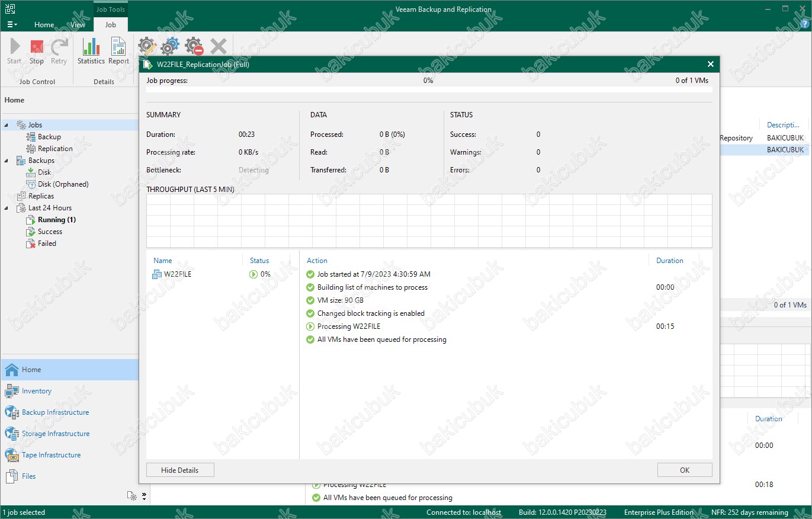
Task: Open the main hamburger menu
Action: (x=12, y=25)
